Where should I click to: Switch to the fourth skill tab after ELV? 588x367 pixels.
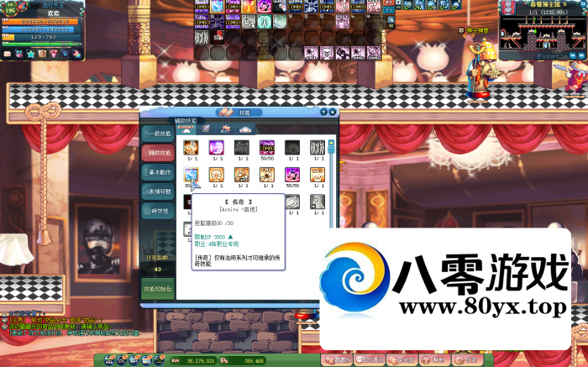pyautogui.click(x=245, y=129)
